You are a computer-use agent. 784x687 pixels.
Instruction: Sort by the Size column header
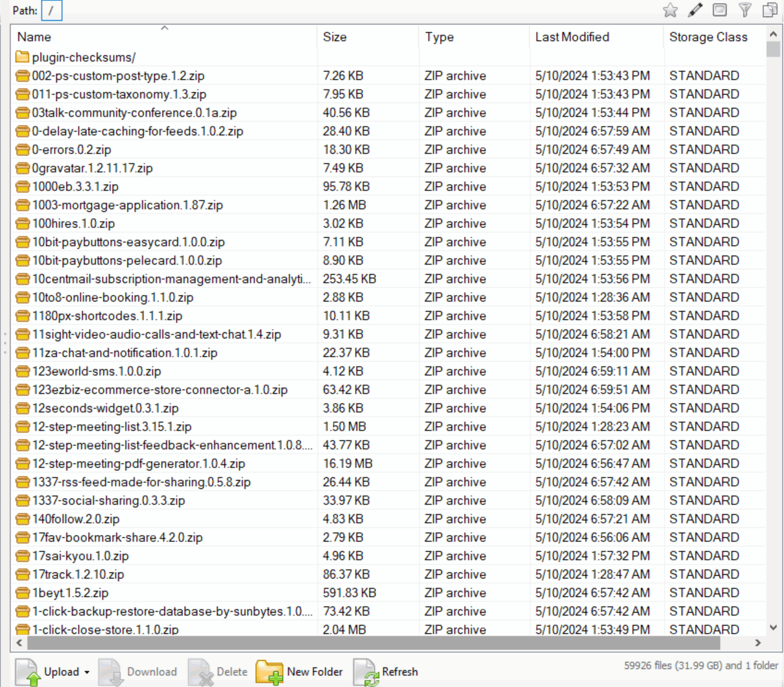click(x=368, y=37)
